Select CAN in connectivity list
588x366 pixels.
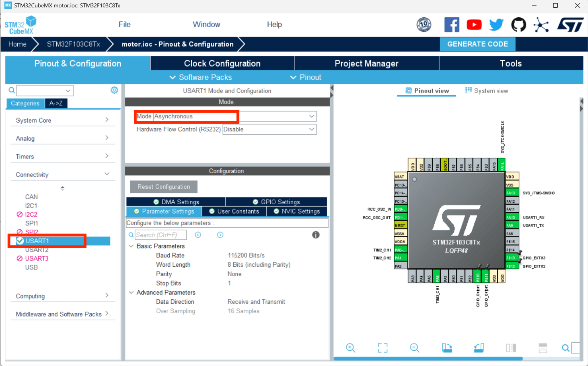(x=31, y=197)
